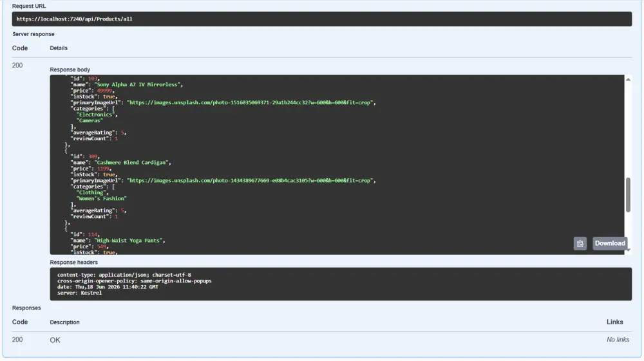The image size is (644, 361).
Task: Click the id value 114
Action: (x=92, y=234)
